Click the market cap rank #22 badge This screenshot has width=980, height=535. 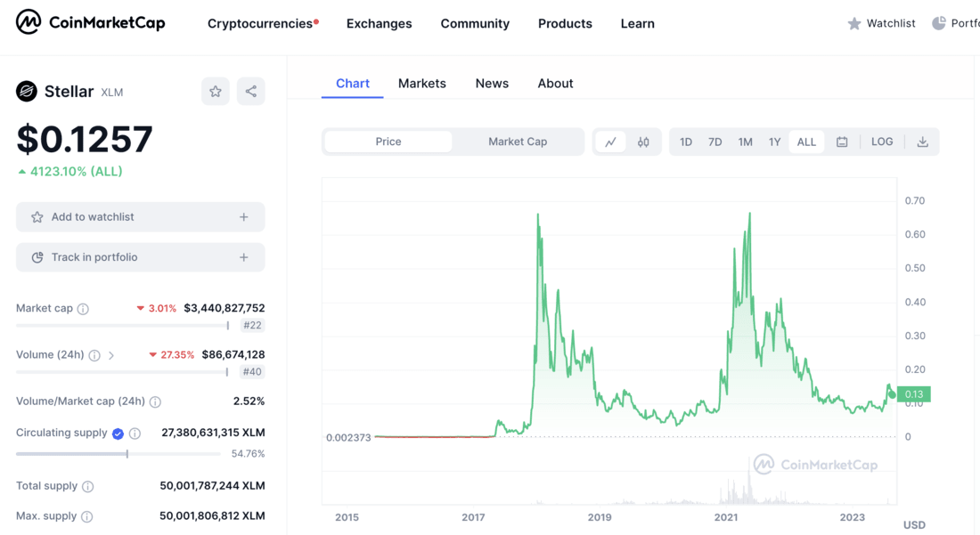(252, 325)
